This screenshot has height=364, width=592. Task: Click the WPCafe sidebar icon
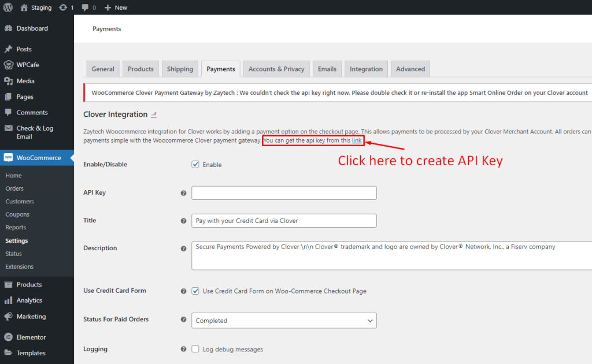8,65
